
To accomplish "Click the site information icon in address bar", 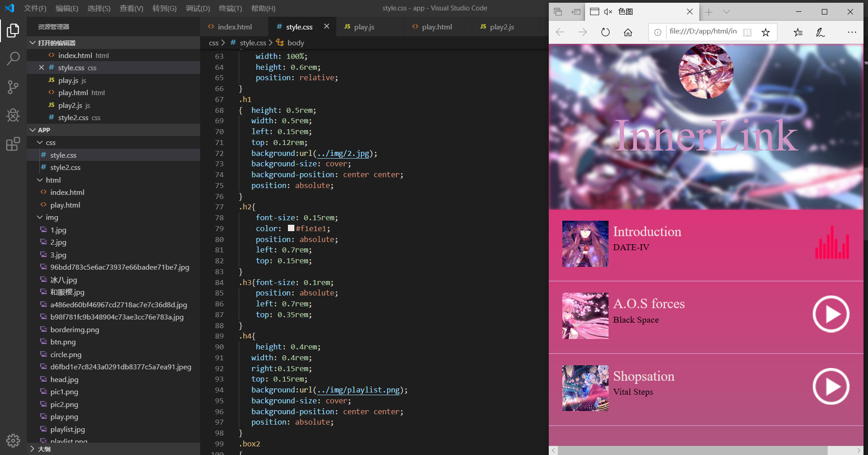I will click(x=657, y=32).
